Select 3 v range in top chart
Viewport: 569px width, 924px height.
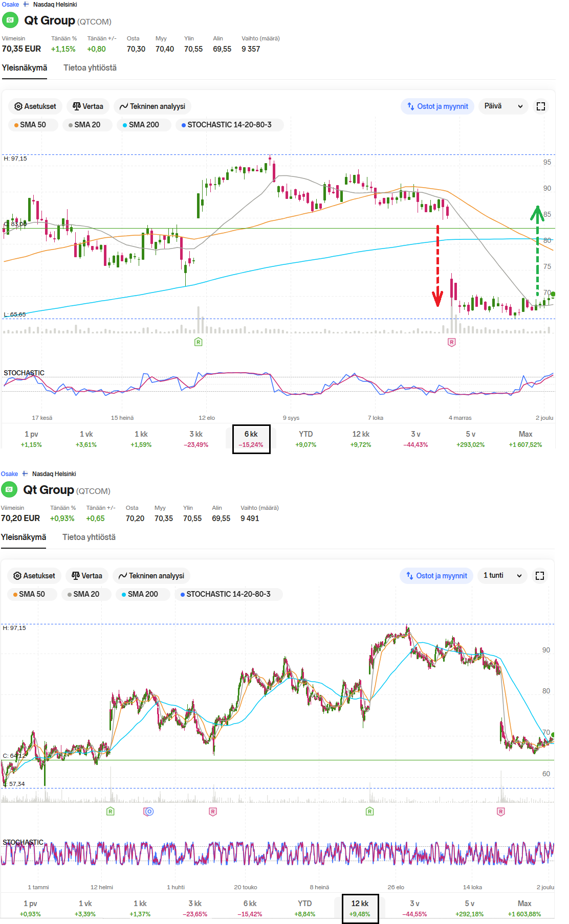click(415, 439)
